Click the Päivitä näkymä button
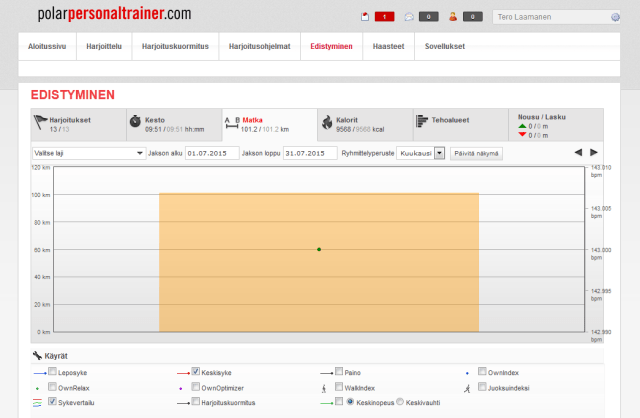 click(477, 153)
